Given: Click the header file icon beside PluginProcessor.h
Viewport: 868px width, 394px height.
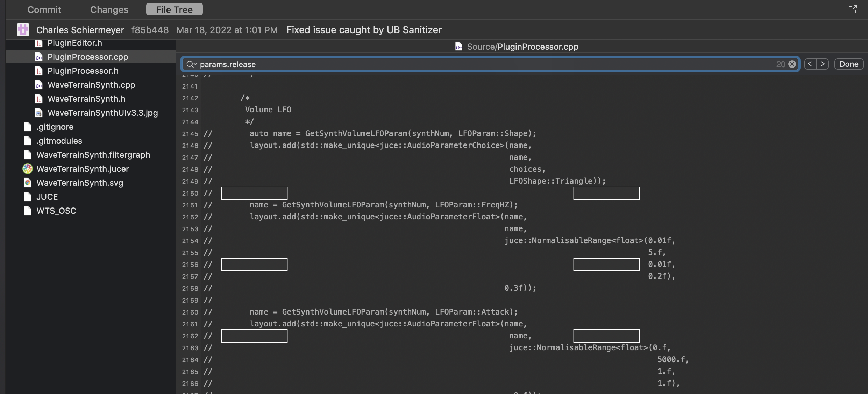Looking at the screenshot, I should click(39, 71).
